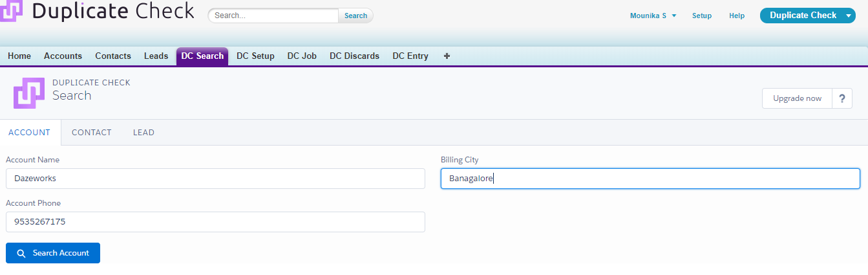
Task: Click the Billing City field with Banagalore
Action: [650, 179]
